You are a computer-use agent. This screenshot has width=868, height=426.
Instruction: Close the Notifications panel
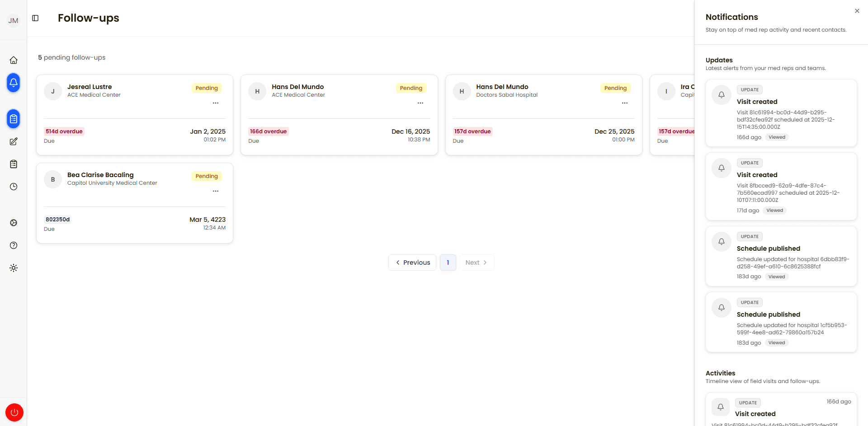[857, 11]
